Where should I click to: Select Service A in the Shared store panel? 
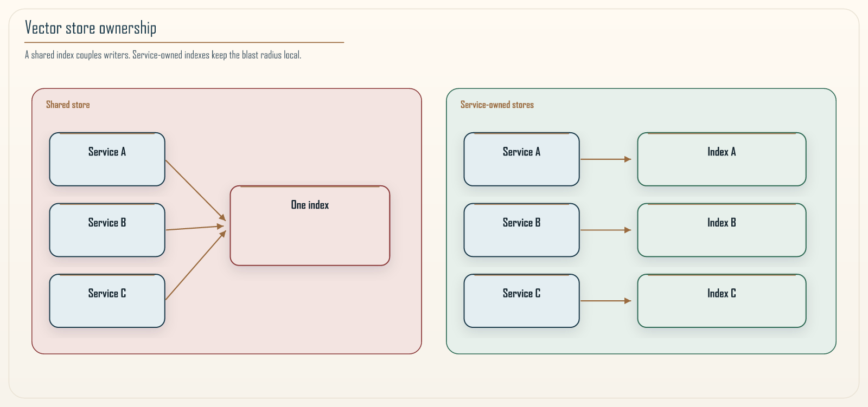[x=107, y=159]
